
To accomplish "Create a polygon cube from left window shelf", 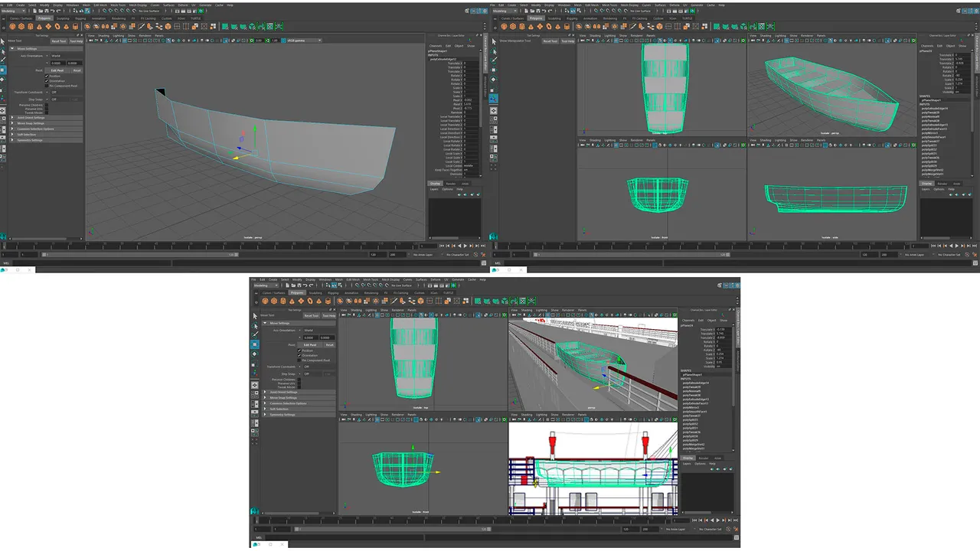I will (x=21, y=26).
